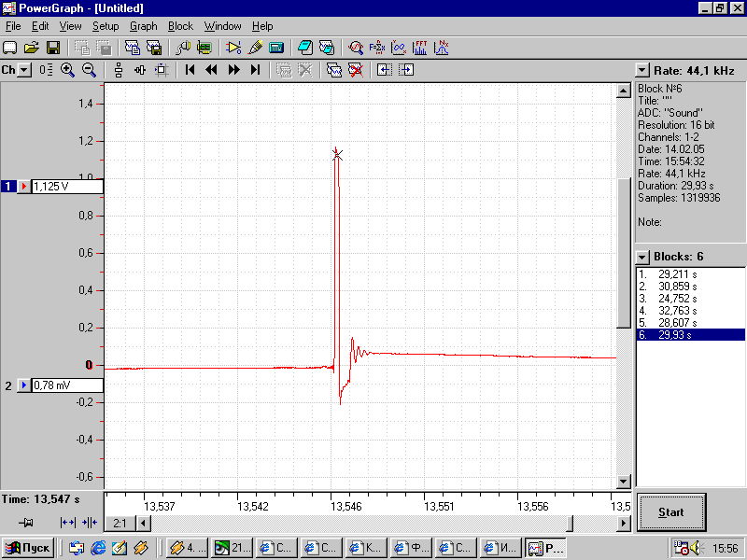747x560 pixels.
Task: Expand the Rate dropdown arrow
Action: click(642, 71)
